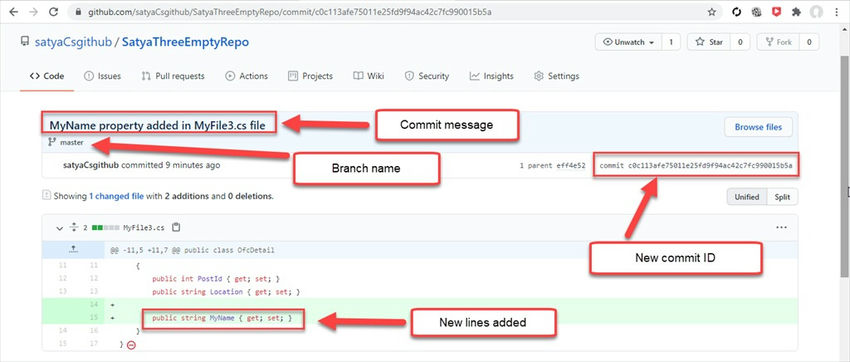This screenshot has height=362, width=850.
Task: Switch to the Actions tab
Action: pos(247,76)
